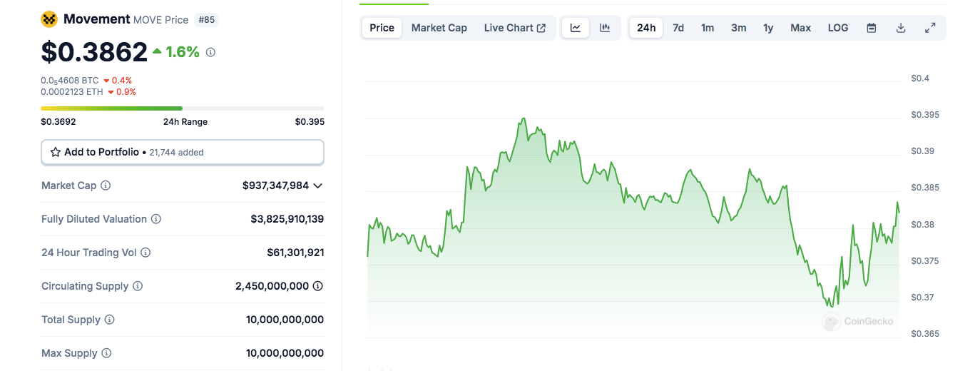Click the $0.3862 price text
Viewport: 980px width, 371px height.
coord(94,52)
